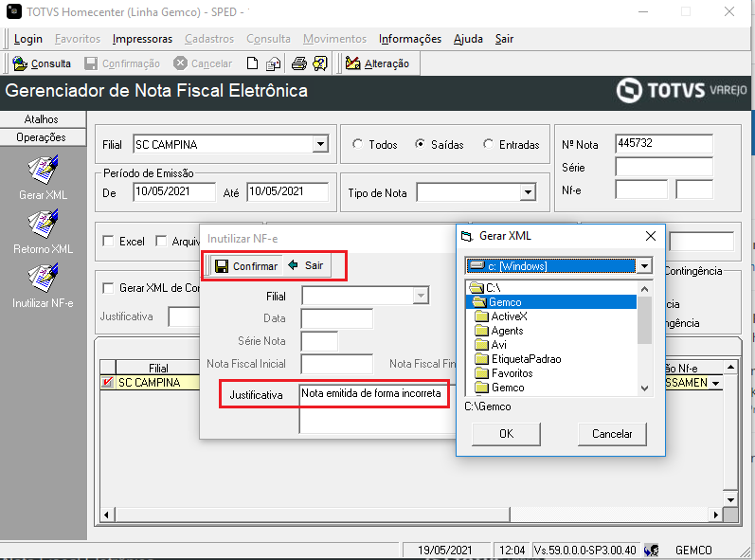755x560 pixels.
Task: Open the Informações menu
Action: [x=410, y=39]
